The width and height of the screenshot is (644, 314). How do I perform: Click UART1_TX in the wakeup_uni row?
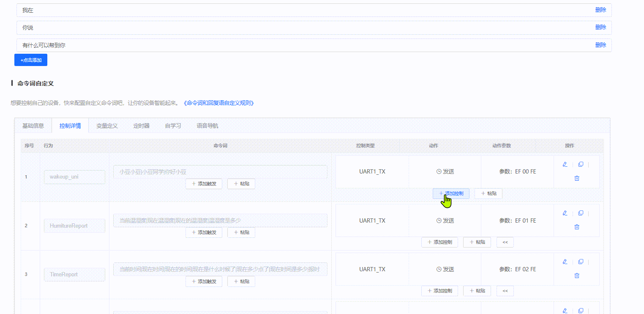(372, 172)
